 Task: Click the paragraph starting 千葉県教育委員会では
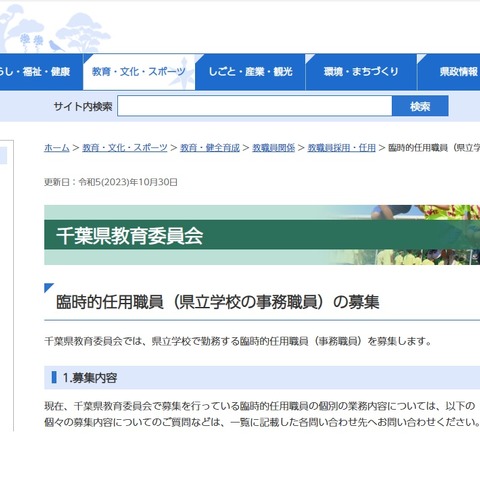pyautogui.click(x=238, y=341)
